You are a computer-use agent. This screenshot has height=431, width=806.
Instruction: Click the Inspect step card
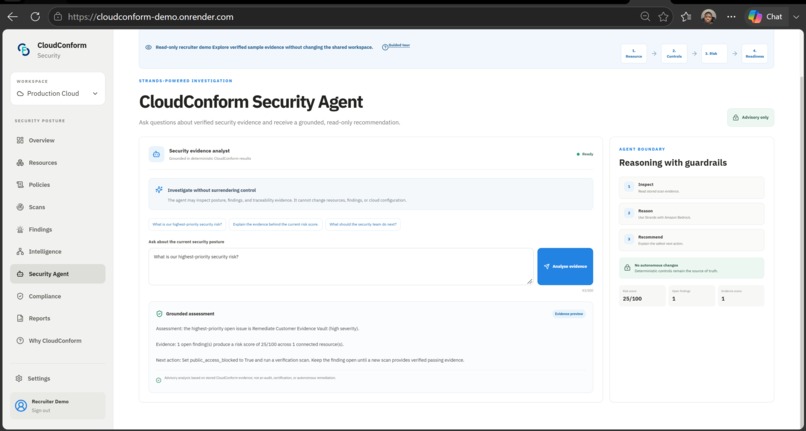691,188
